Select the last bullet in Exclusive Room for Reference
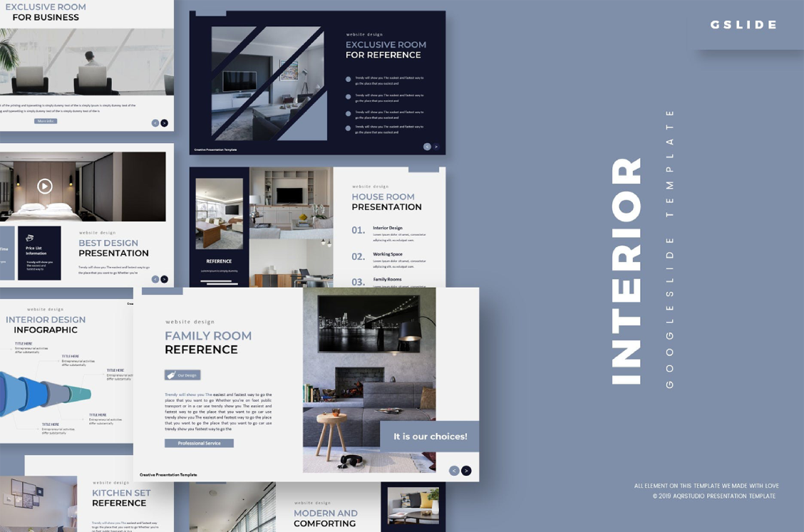The image size is (804, 532). [x=348, y=129]
